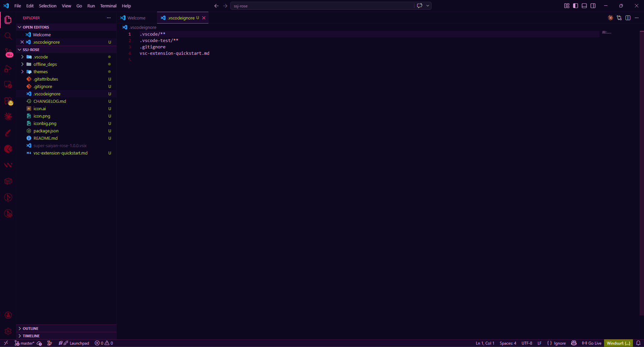Split the editor right
644x347 pixels.
pyautogui.click(x=628, y=18)
